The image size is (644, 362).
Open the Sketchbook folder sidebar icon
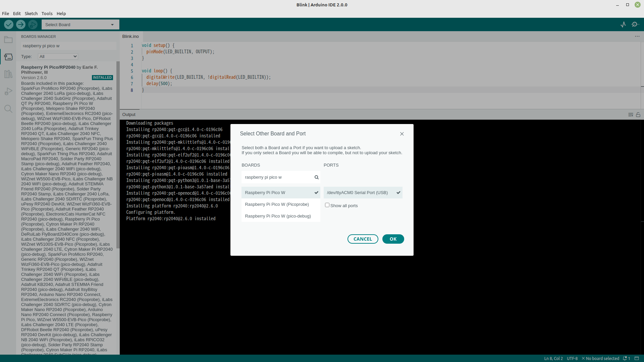point(8,40)
